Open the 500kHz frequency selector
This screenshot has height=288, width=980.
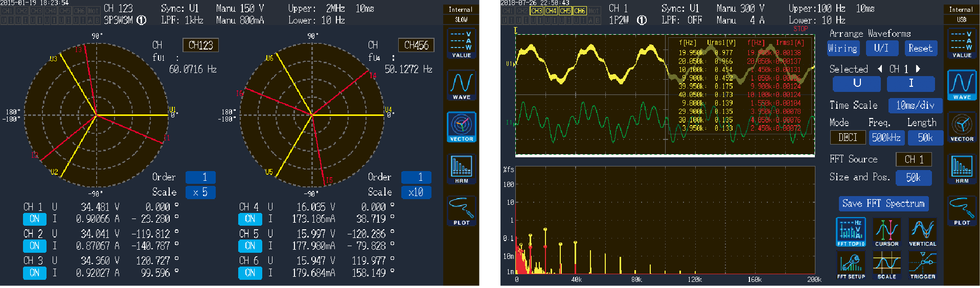886,138
